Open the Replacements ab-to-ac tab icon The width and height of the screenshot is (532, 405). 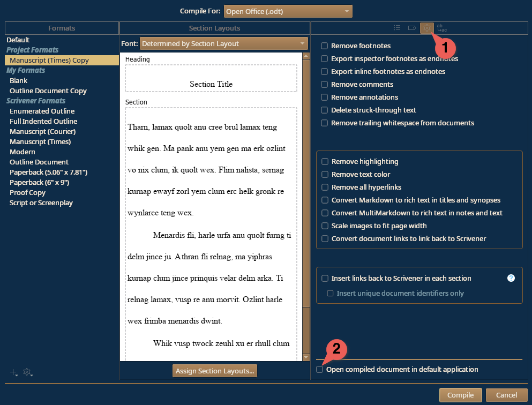442,28
